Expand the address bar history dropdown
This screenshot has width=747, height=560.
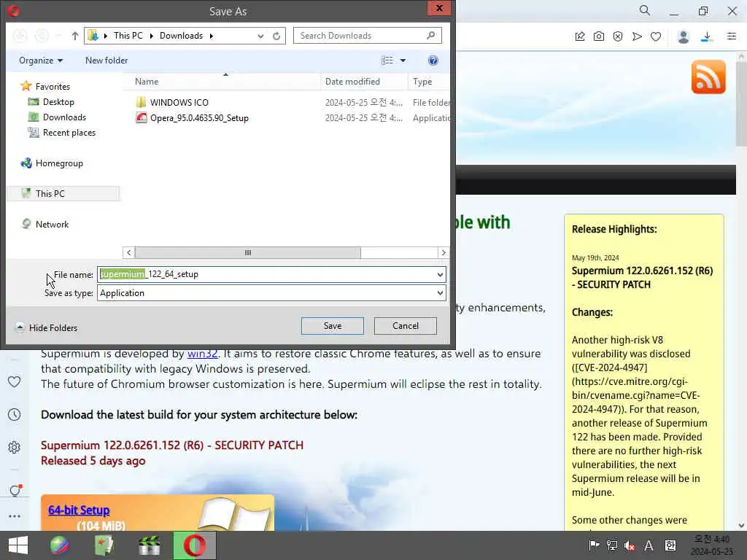(x=260, y=36)
